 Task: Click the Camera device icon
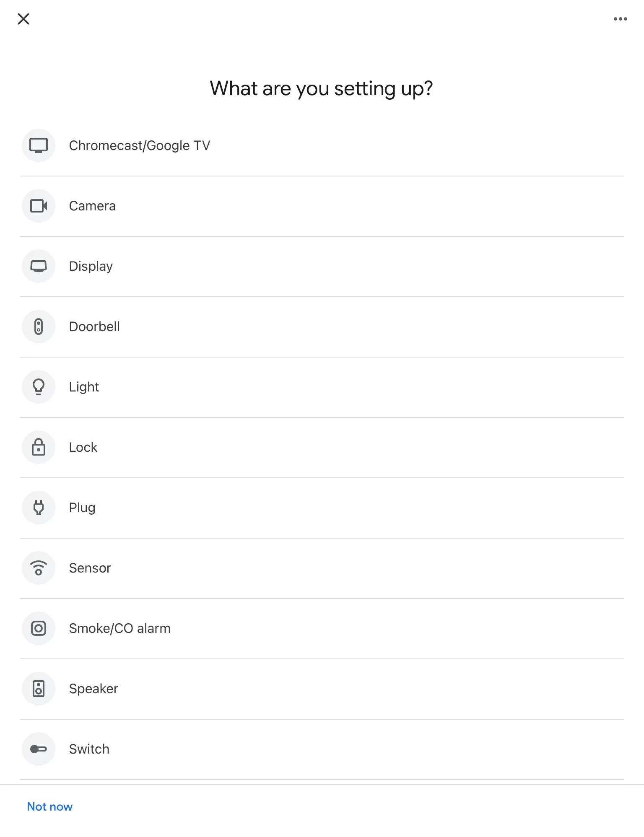tap(39, 206)
